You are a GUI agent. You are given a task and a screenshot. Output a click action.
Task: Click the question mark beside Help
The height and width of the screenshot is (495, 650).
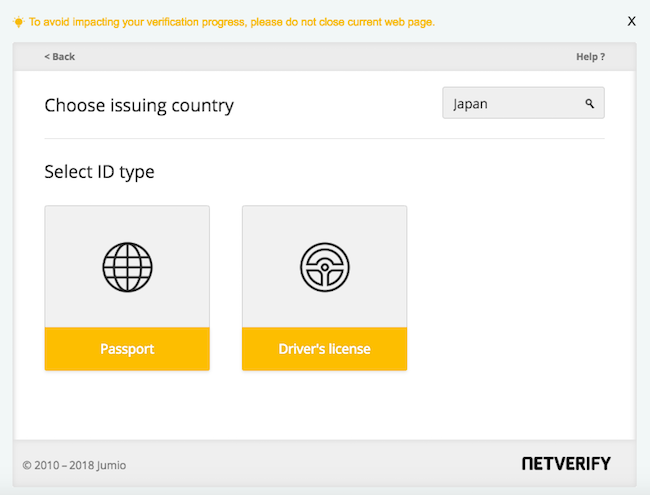(x=602, y=57)
